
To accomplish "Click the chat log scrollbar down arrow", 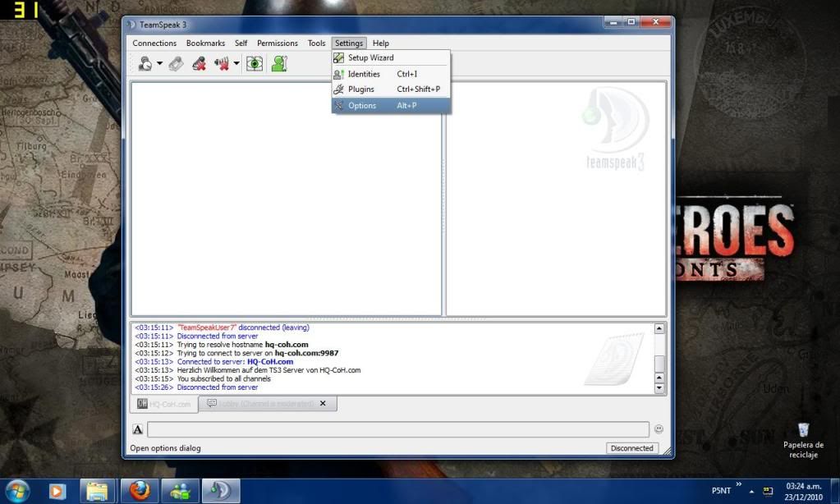I will (659, 388).
